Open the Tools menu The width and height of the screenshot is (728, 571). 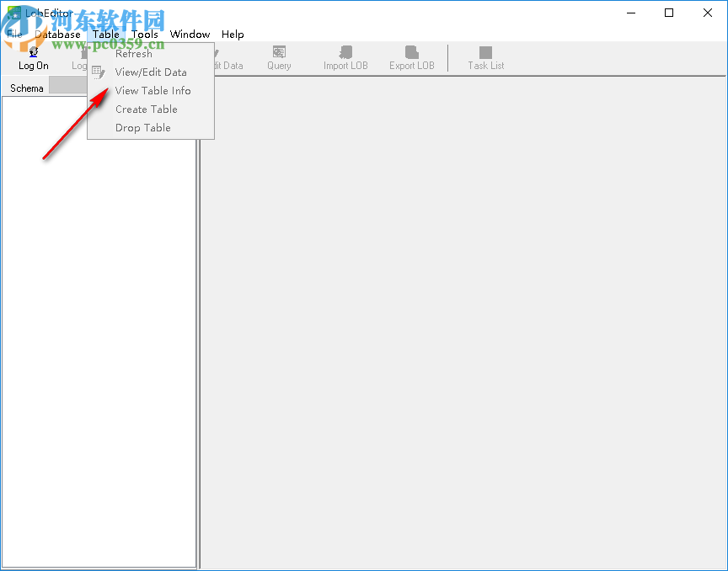coord(144,34)
